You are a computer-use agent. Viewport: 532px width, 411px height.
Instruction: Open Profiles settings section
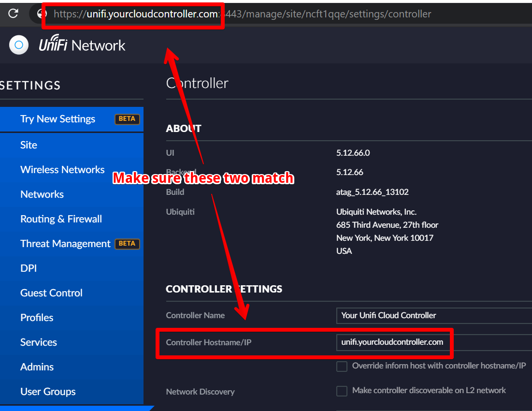click(37, 318)
